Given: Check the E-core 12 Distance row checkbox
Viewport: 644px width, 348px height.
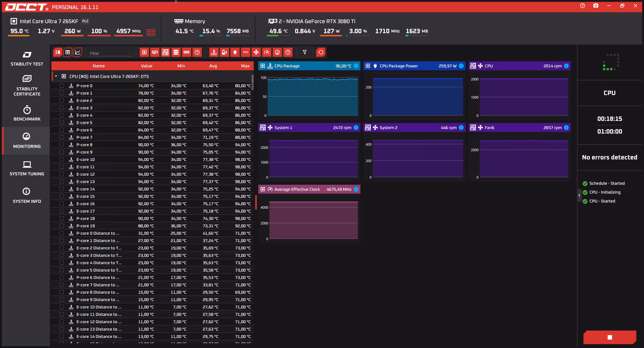Looking at the screenshot, I should click(x=62, y=322).
